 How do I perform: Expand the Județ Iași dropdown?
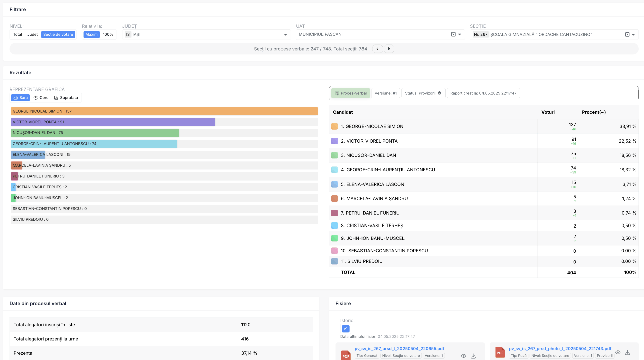click(x=285, y=35)
